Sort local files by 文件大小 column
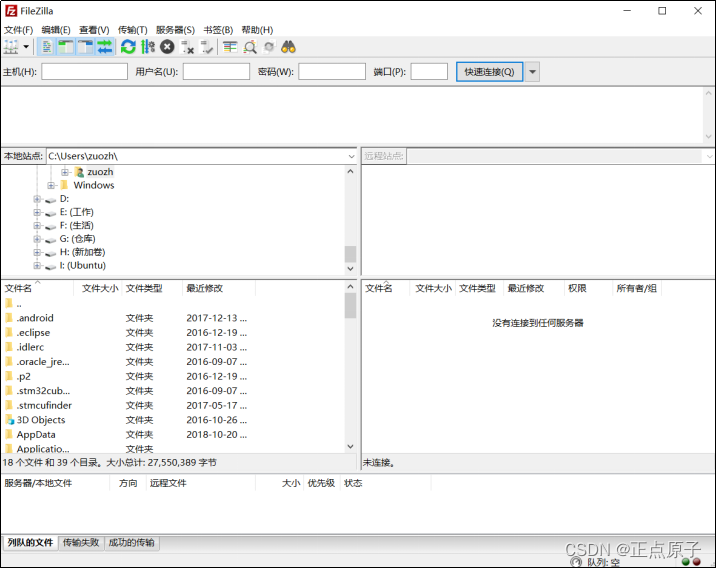This screenshot has width=717, height=568. (x=99, y=288)
